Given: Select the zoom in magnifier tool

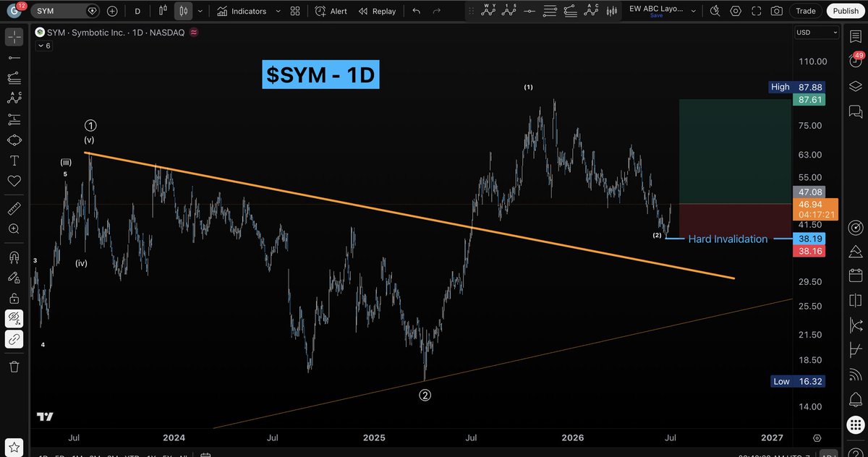Looking at the screenshot, I should [14, 229].
